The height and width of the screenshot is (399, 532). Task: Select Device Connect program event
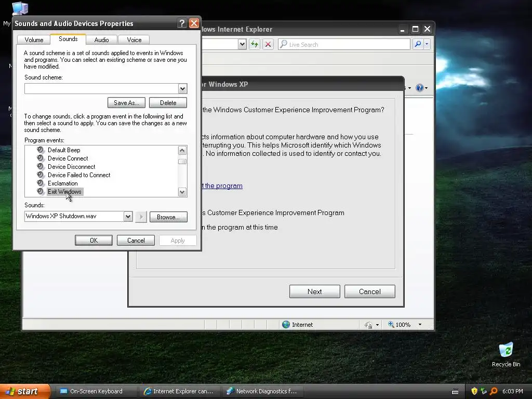(x=68, y=158)
